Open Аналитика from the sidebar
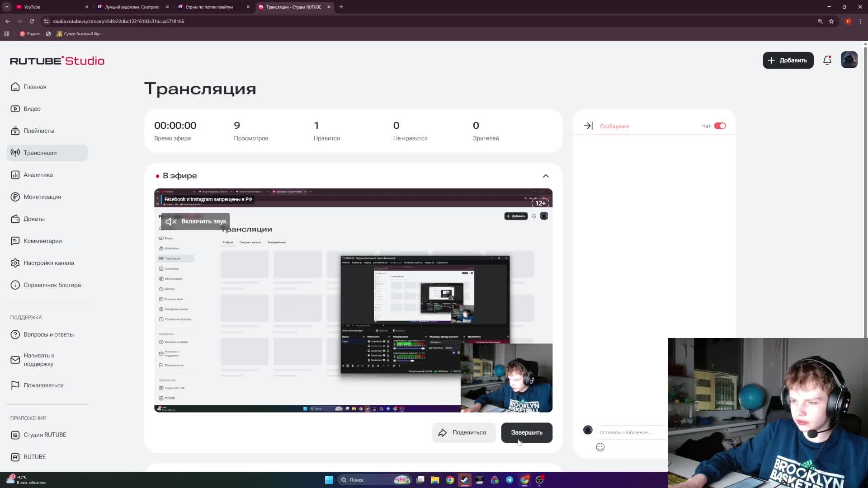Viewport: 868px width, 488px height. coord(38,175)
